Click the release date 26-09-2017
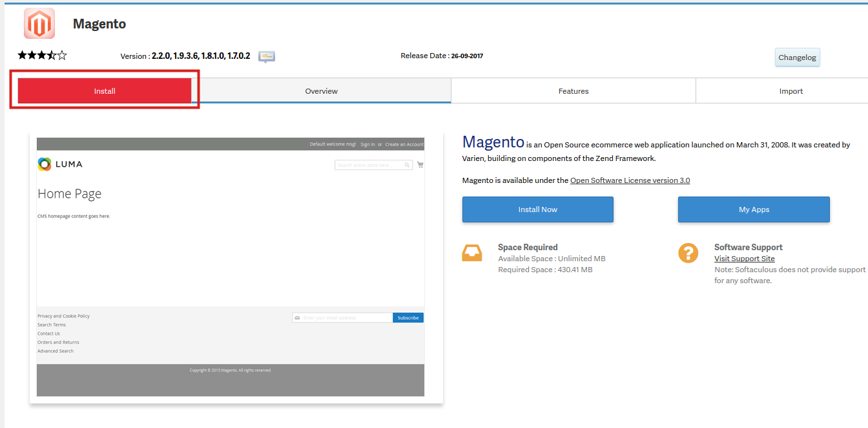 click(x=468, y=56)
